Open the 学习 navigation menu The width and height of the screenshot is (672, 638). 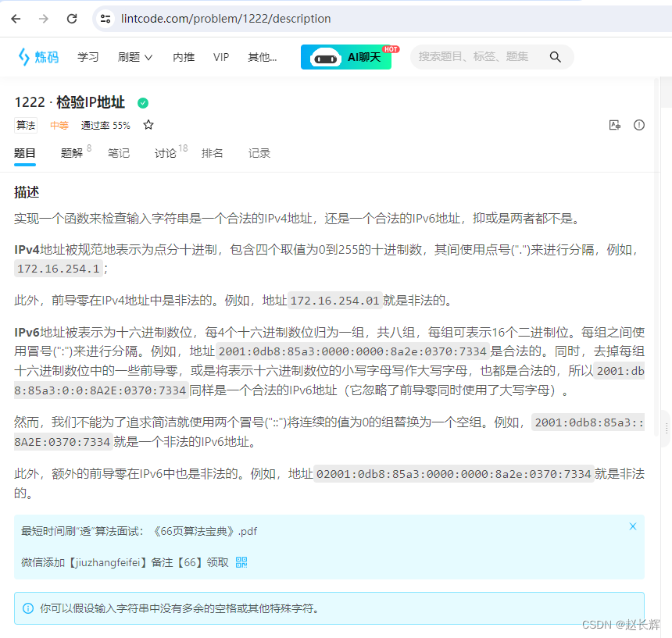87,57
